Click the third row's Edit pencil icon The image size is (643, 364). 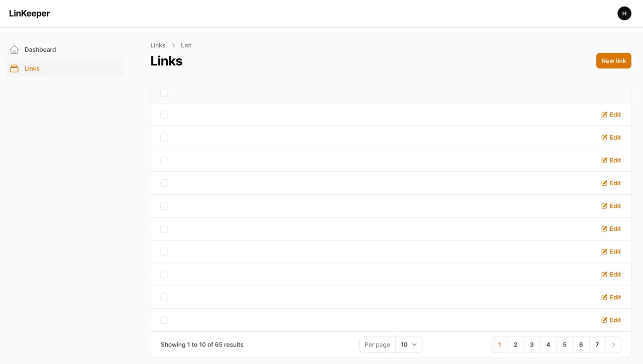[604, 161]
